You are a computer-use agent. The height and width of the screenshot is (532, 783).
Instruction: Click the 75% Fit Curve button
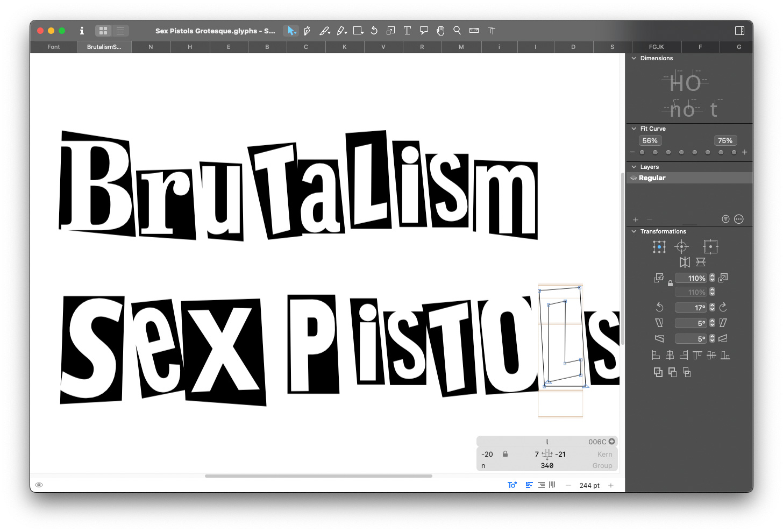coord(725,141)
